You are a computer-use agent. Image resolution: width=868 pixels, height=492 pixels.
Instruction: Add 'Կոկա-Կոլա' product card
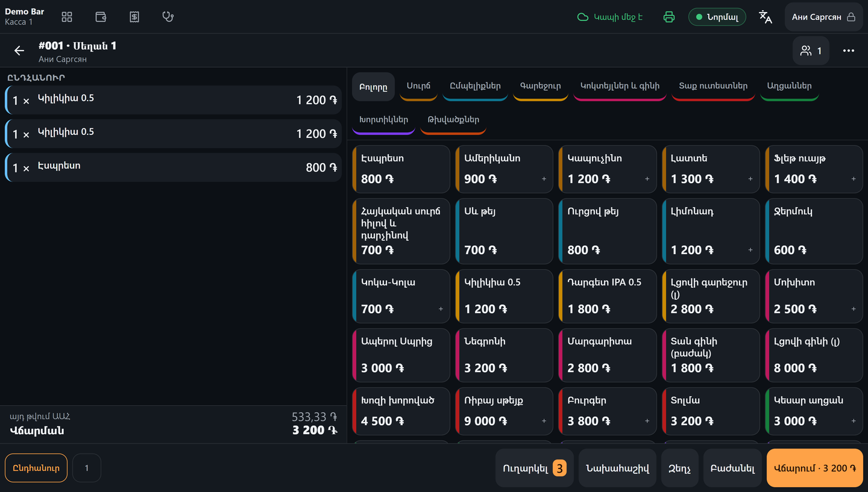pos(401,296)
